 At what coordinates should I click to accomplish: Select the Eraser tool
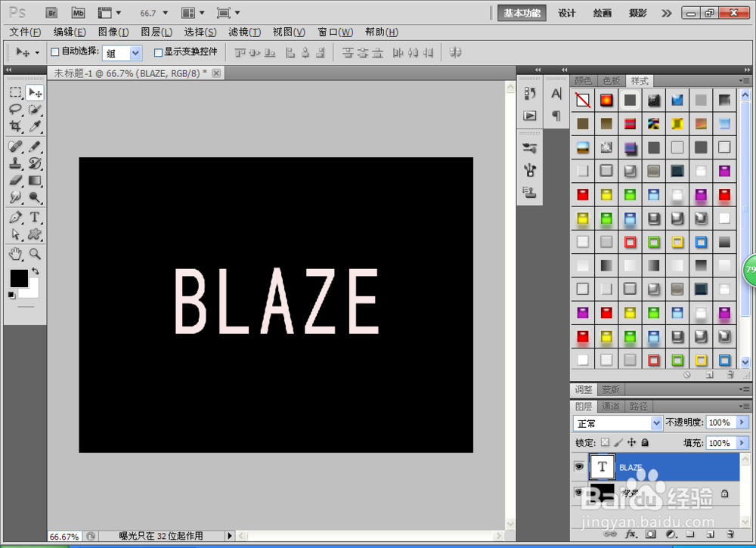coord(15,180)
